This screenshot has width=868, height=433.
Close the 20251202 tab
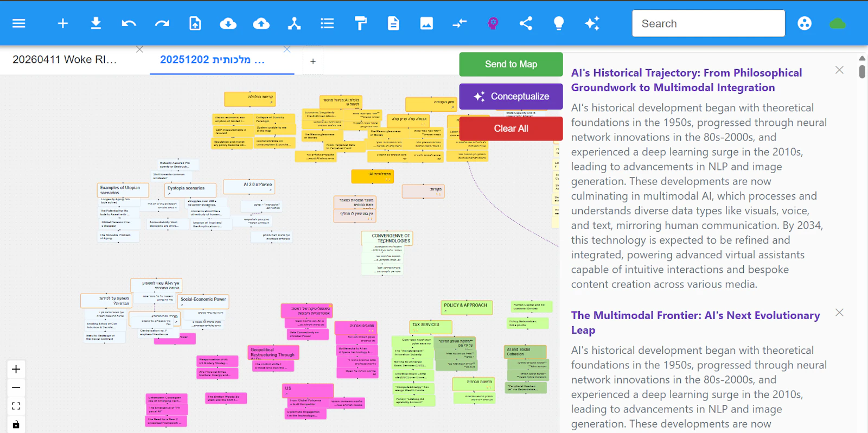[287, 49]
